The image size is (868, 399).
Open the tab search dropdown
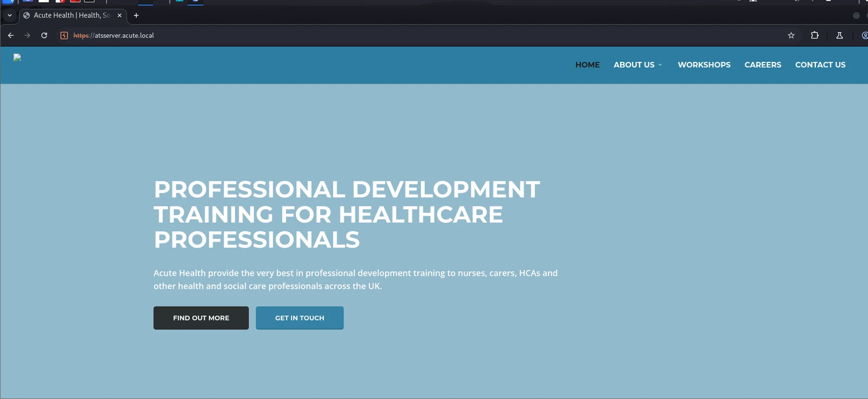[x=9, y=15]
